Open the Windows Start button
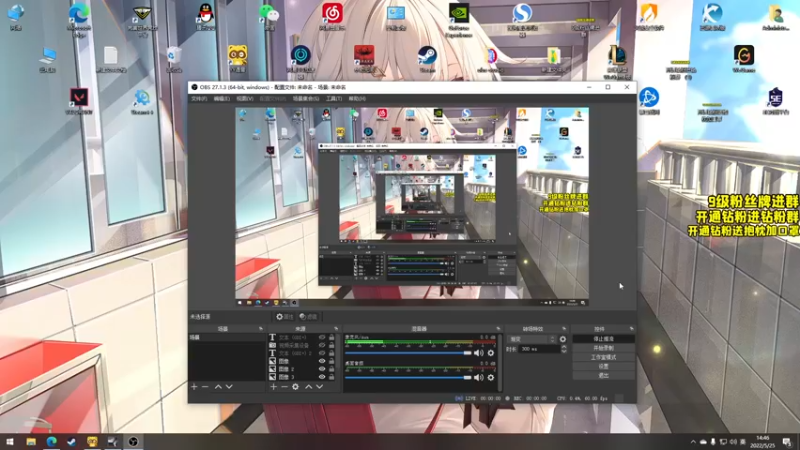Image resolution: width=800 pixels, height=450 pixels. click(10, 442)
